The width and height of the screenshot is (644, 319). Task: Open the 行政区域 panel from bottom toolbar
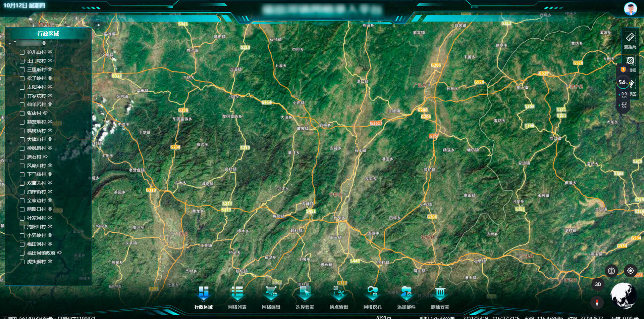[204, 297]
